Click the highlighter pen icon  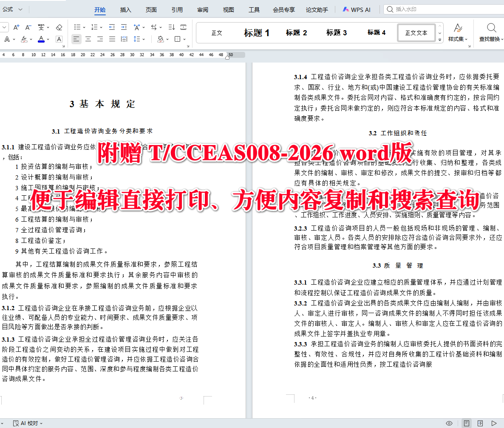[x=24, y=39]
